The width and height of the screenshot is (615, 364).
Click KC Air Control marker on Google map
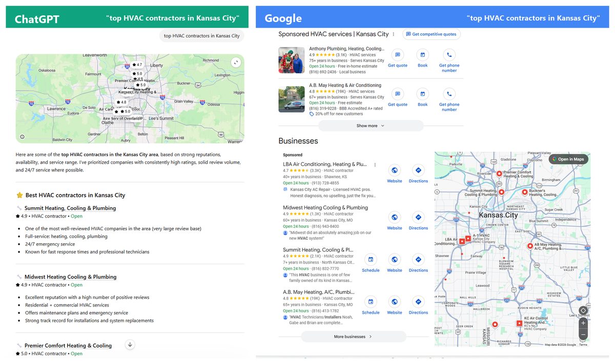click(x=519, y=323)
